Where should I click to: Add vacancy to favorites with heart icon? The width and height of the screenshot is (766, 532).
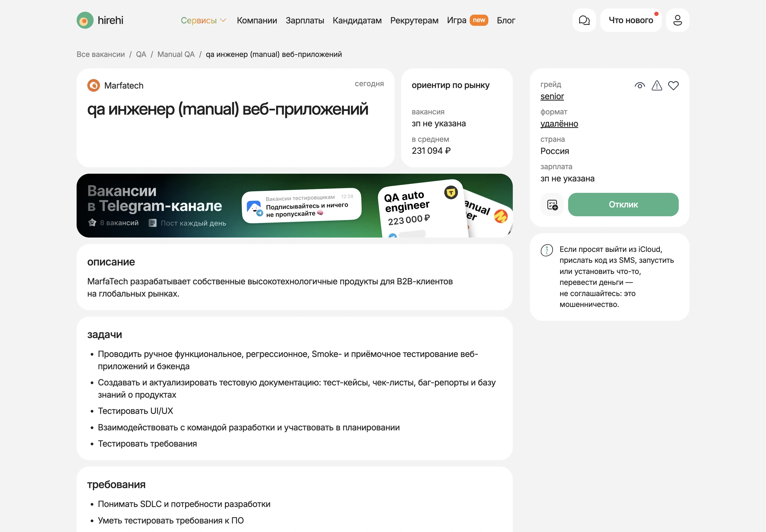coord(673,86)
